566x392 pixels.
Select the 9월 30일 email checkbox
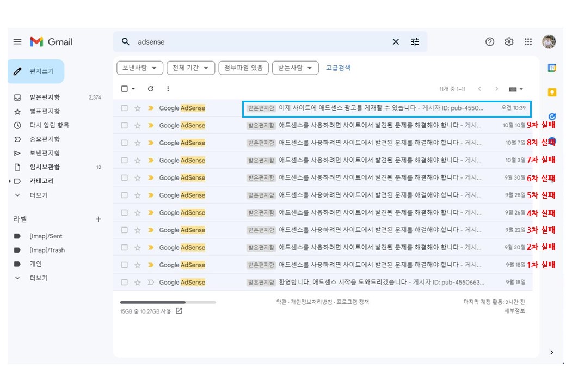point(125,177)
